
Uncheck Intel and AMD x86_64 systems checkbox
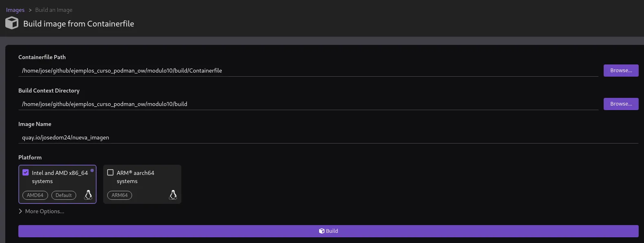(x=26, y=172)
